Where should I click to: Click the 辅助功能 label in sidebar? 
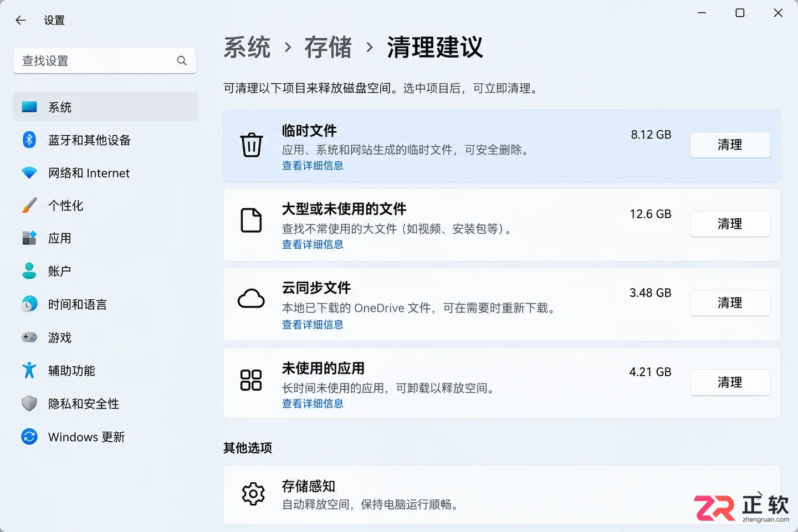71,371
